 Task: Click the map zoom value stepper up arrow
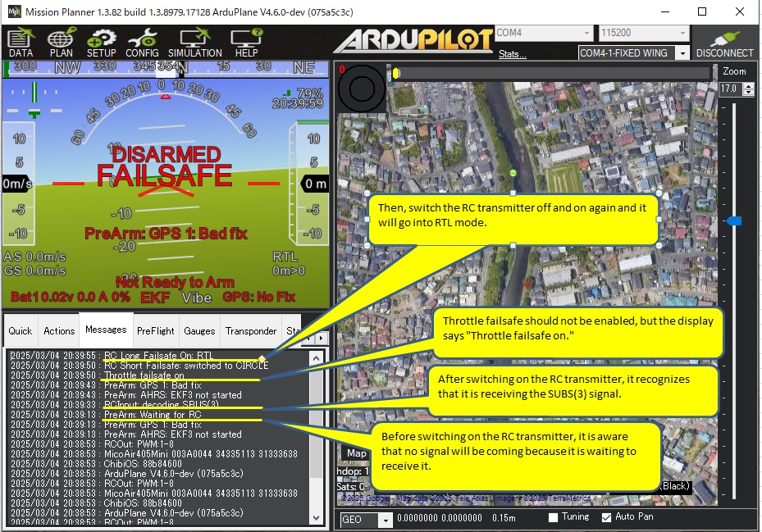(749, 86)
